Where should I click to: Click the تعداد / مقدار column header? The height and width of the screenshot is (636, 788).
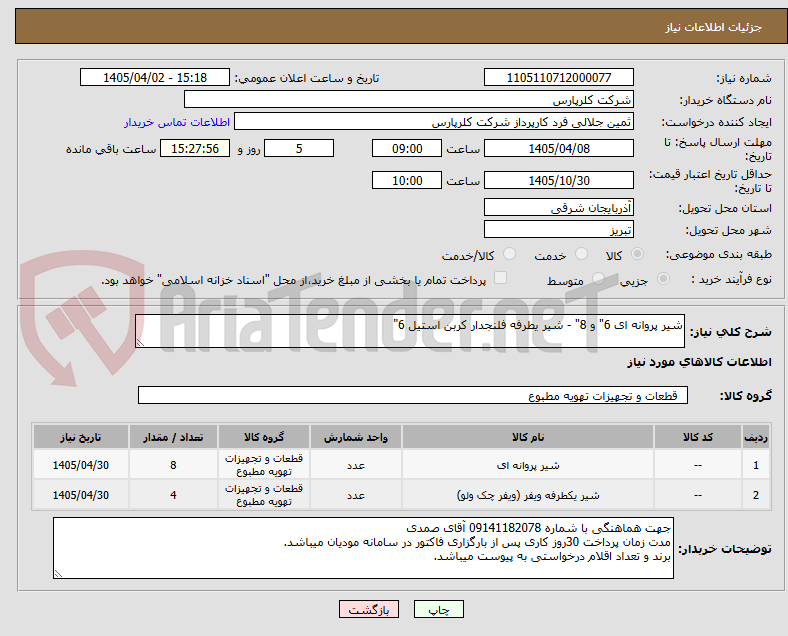(173, 437)
